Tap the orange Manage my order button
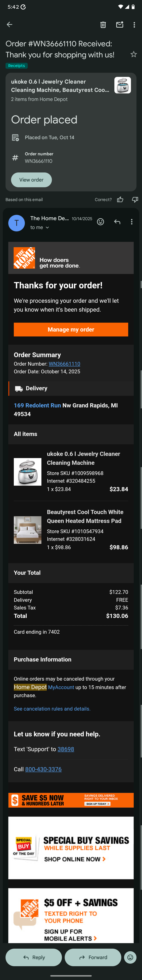 pyautogui.click(x=71, y=329)
